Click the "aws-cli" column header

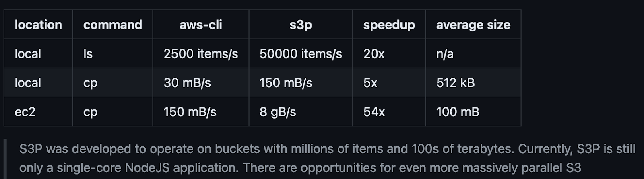[200, 25]
